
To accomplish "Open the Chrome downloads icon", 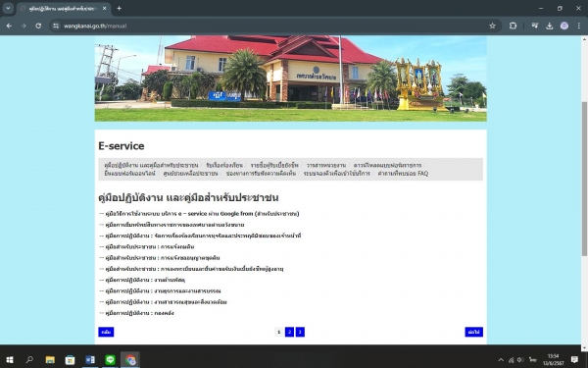I will 550,26.
